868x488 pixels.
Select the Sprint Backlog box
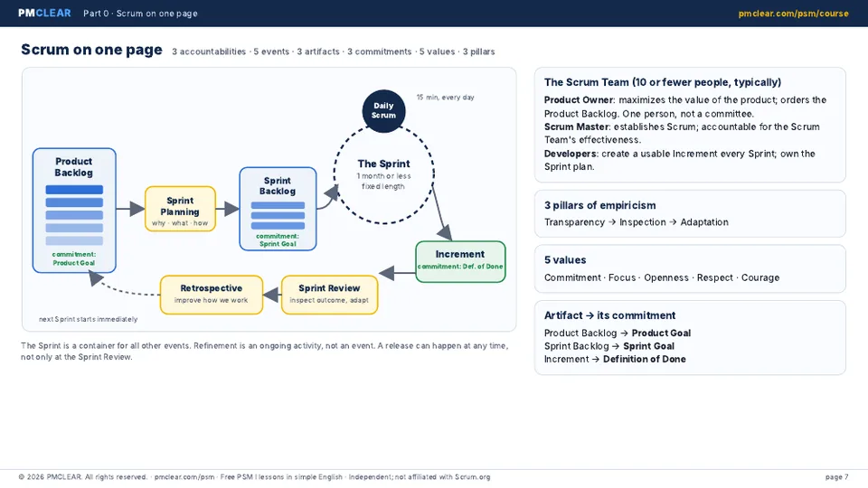click(278, 209)
